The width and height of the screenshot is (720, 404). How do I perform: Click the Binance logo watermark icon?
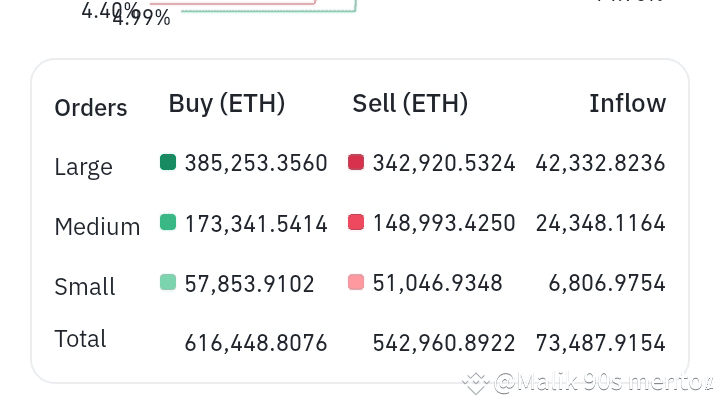(476, 383)
